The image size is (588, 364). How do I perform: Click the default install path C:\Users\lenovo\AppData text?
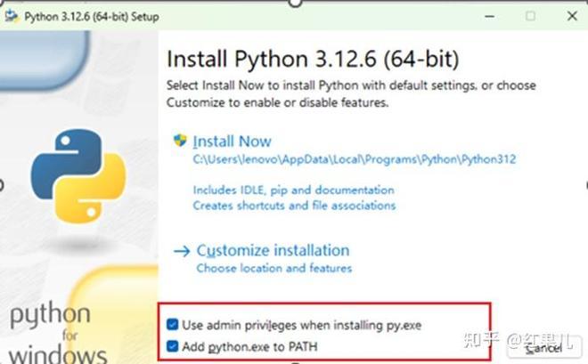(x=355, y=159)
